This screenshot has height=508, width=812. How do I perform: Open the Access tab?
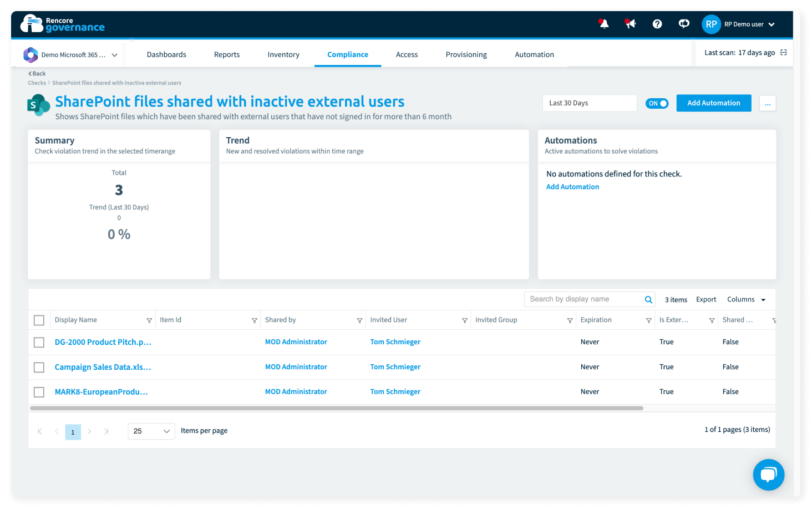click(407, 54)
